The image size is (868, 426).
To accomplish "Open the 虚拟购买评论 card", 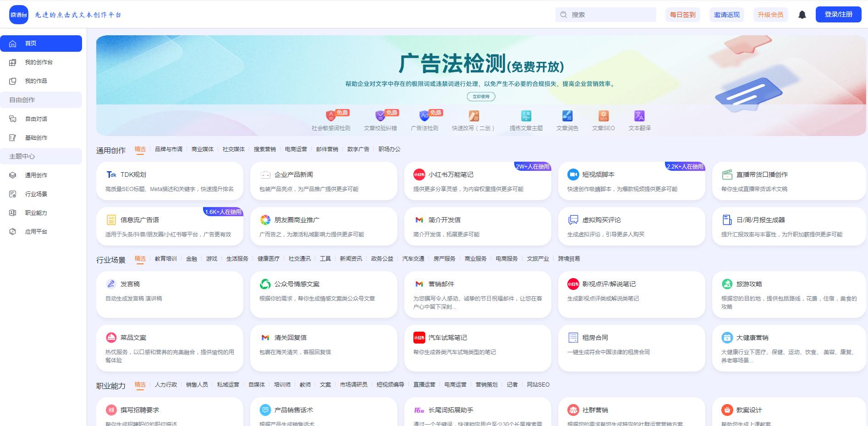I will (632, 226).
